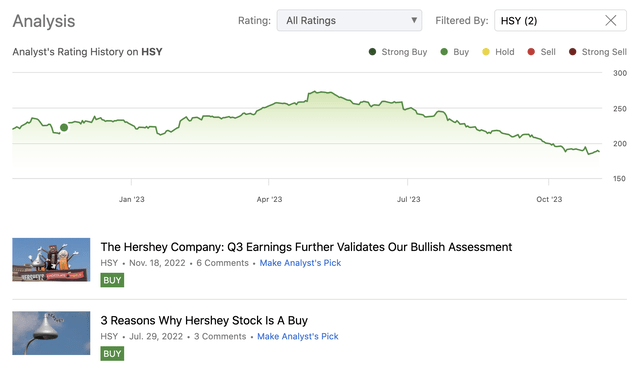Open the Q3 Earnings Hershey article title

click(306, 247)
